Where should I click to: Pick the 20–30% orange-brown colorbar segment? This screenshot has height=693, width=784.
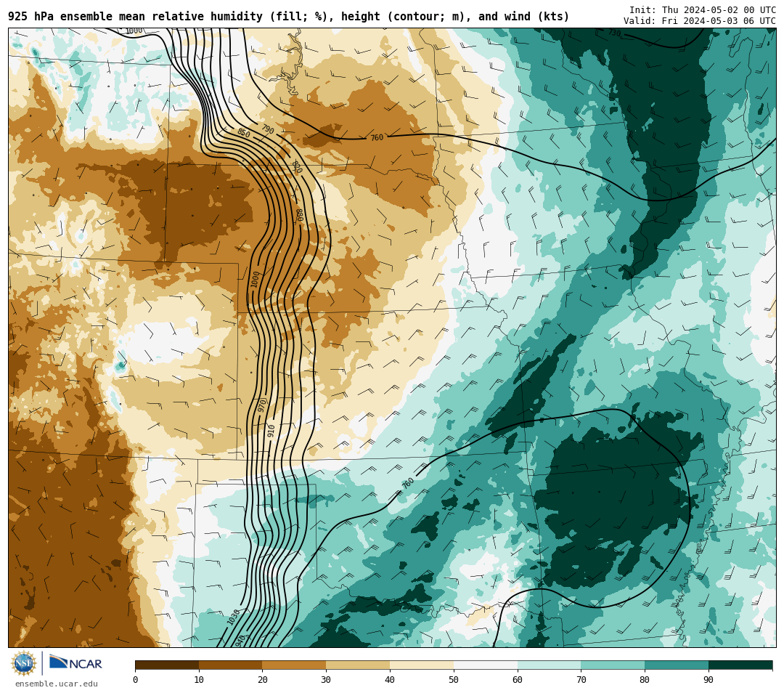click(295, 665)
